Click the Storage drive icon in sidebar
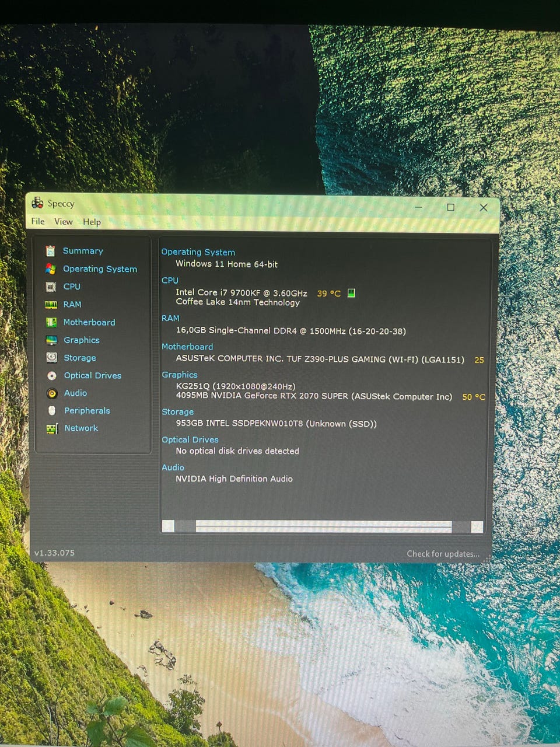The image size is (560, 747). (x=52, y=358)
